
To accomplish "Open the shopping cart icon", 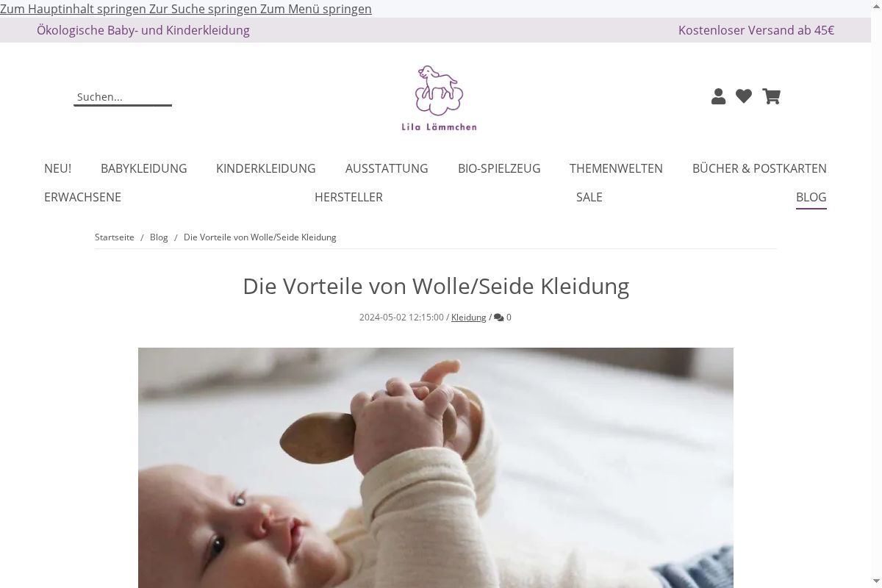I will [x=771, y=96].
